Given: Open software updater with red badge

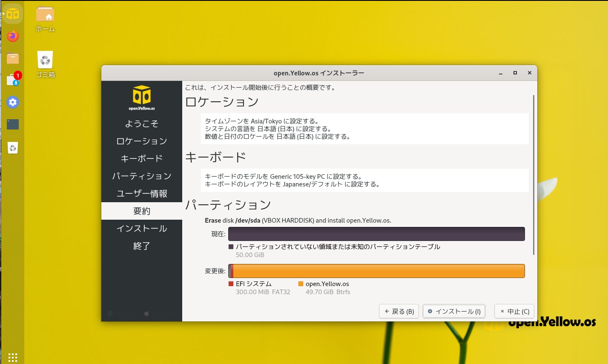Looking at the screenshot, I should click(x=13, y=80).
